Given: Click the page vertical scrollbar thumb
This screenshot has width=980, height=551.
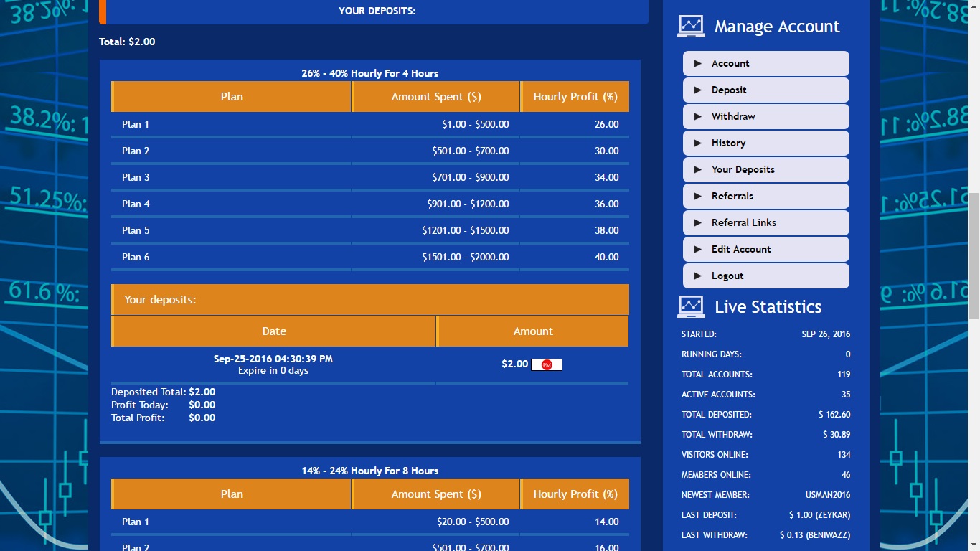Looking at the screenshot, I should click(974, 255).
